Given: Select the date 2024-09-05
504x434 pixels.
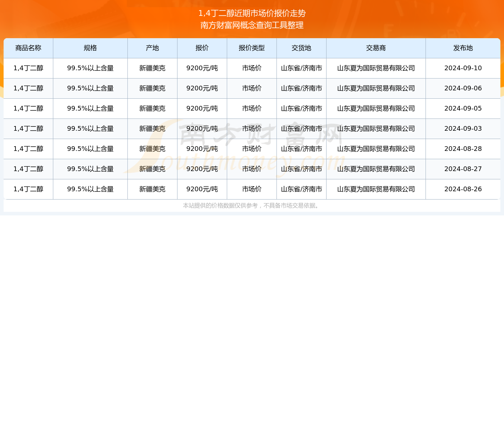Looking at the screenshot, I should [463, 108].
